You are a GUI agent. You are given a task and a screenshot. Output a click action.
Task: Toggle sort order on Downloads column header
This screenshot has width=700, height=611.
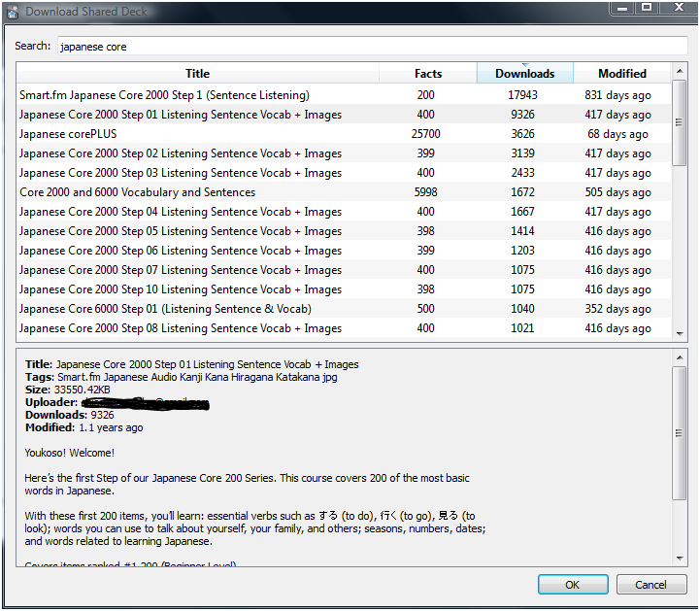point(524,74)
